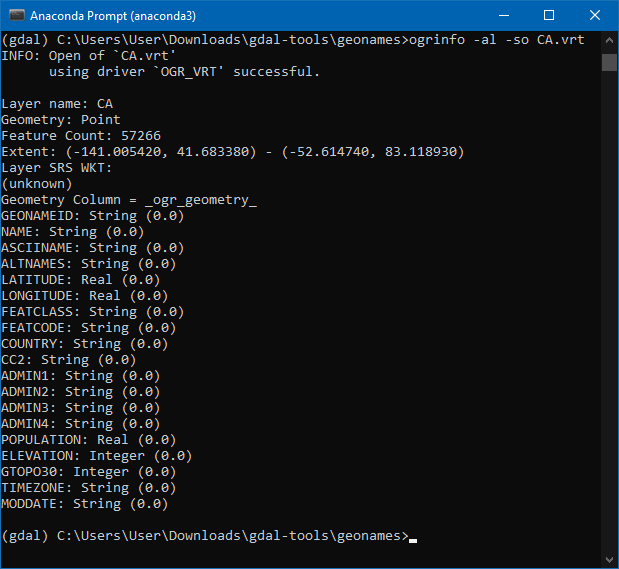Click the 'LATITUDE: Real (0.0)' field line
Screen dimensions: 619x569
click(x=81, y=280)
